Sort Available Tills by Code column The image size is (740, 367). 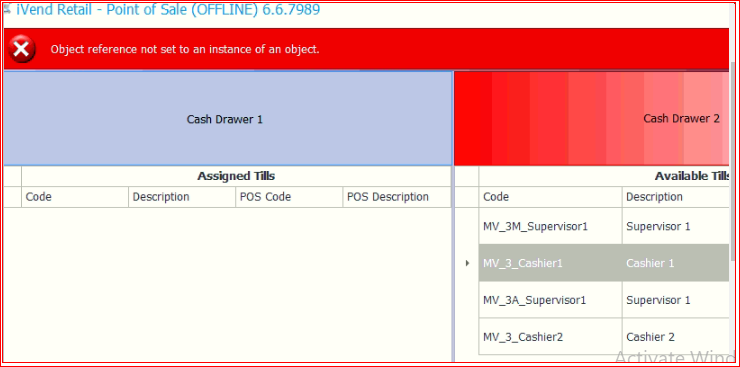coord(550,197)
